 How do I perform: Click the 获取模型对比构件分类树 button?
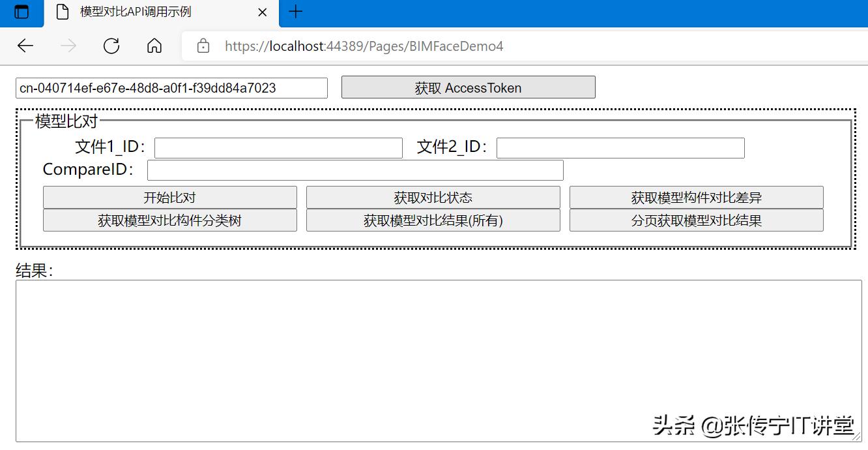point(169,220)
